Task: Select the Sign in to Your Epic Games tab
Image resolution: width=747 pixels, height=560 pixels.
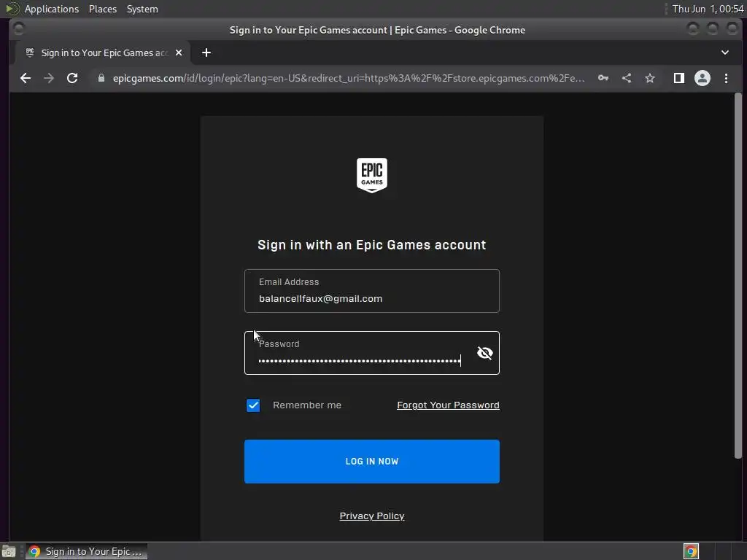Action: (x=102, y=52)
